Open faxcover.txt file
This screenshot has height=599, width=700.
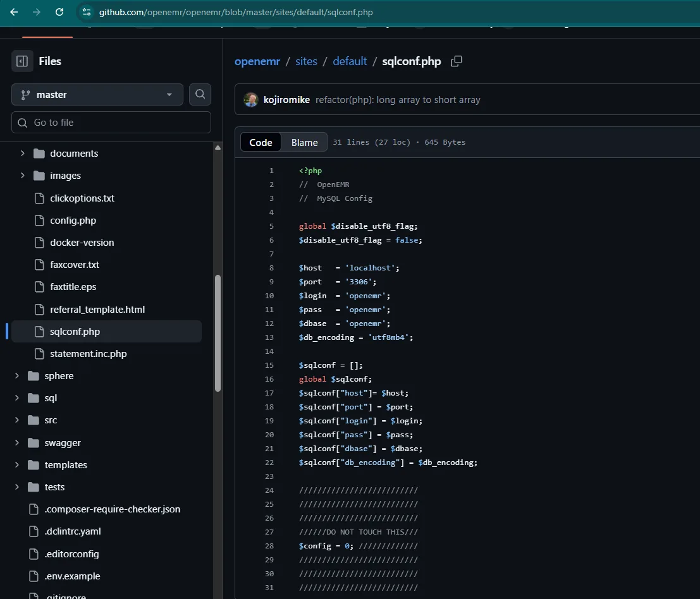(75, 265)
